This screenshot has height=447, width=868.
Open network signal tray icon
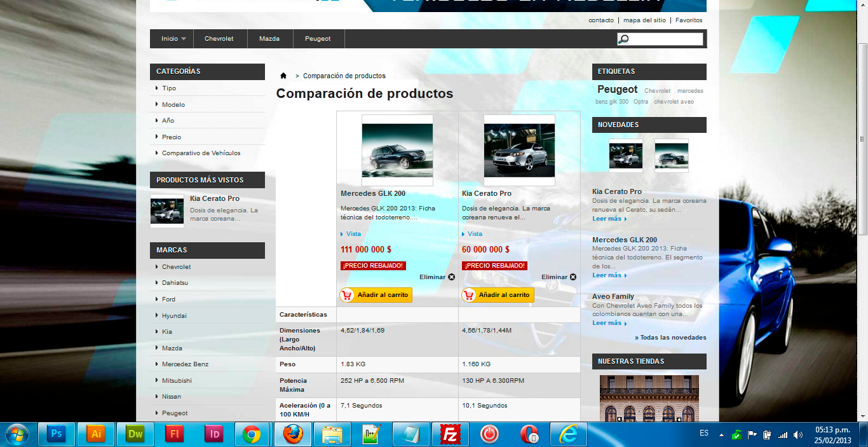coord(782,436)
